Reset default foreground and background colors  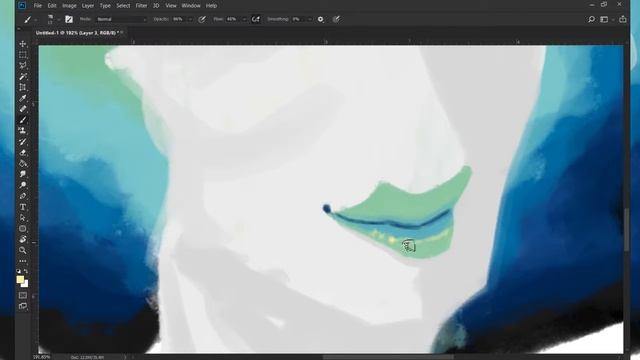[19, 271]
